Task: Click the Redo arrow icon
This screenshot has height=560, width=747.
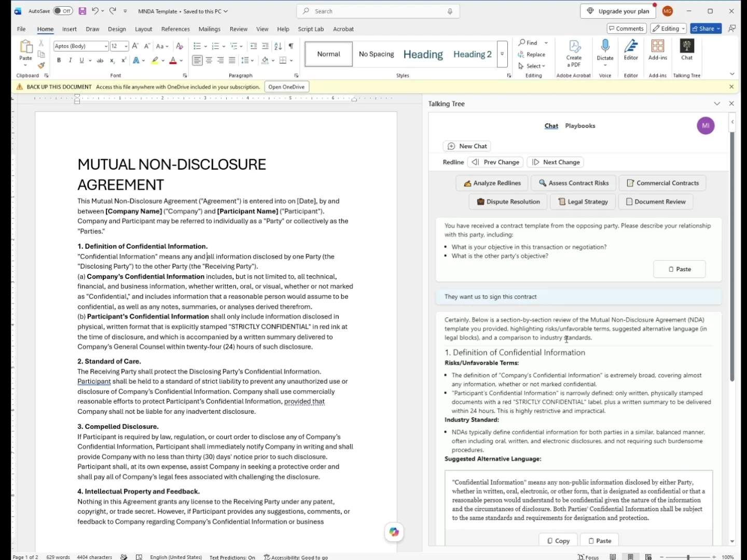Action: point(113,11)
